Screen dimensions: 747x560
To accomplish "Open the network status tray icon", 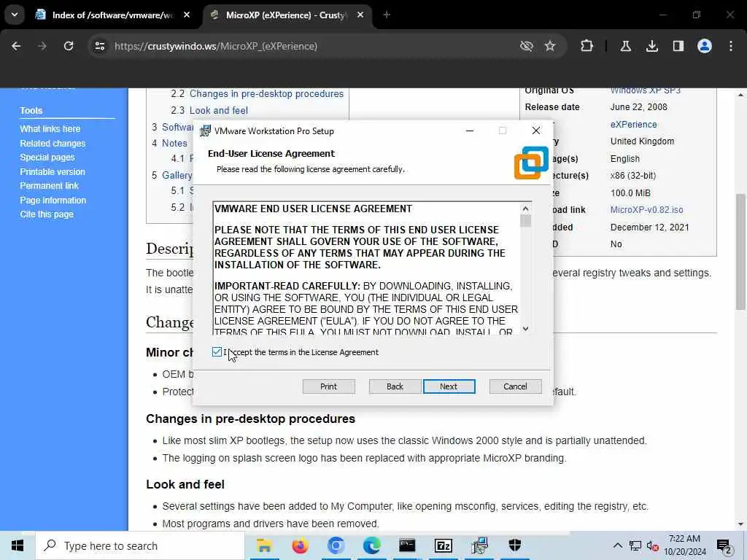I will pos(635,545).
